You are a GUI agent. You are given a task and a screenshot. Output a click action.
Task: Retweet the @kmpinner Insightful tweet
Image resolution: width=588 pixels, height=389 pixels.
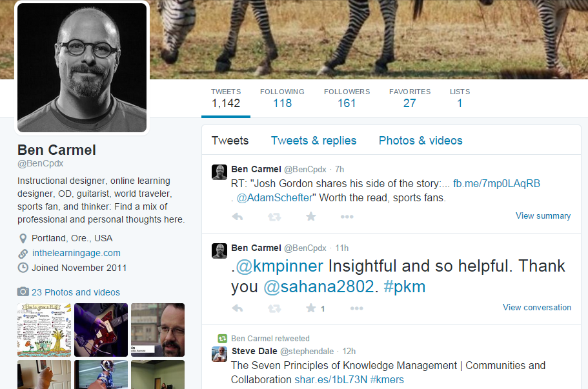(x=274, y=308)
